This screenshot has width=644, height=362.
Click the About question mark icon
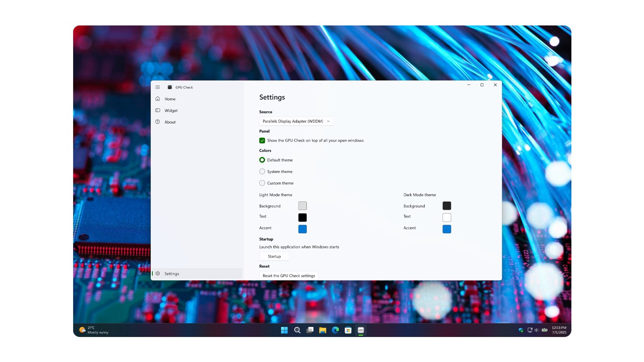coord(158,122)
